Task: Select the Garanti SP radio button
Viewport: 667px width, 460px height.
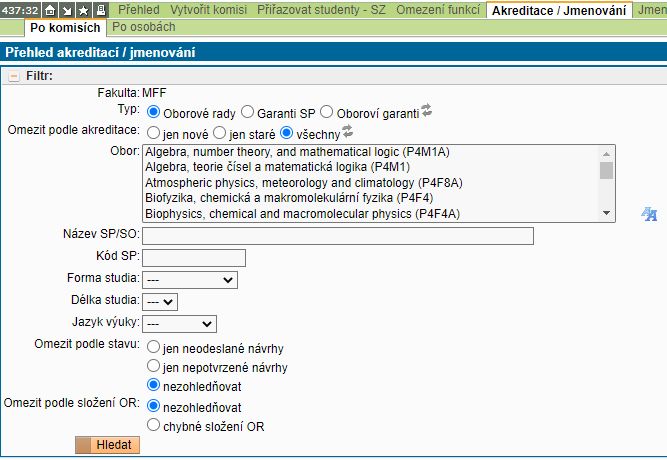Action: (247, 111)
